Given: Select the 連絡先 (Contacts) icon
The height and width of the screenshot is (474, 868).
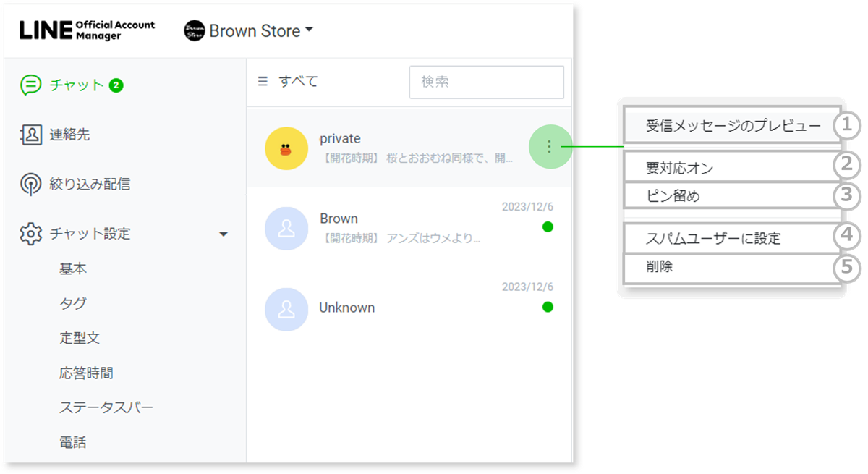Looking at the screenshot, I should (30, 135).
